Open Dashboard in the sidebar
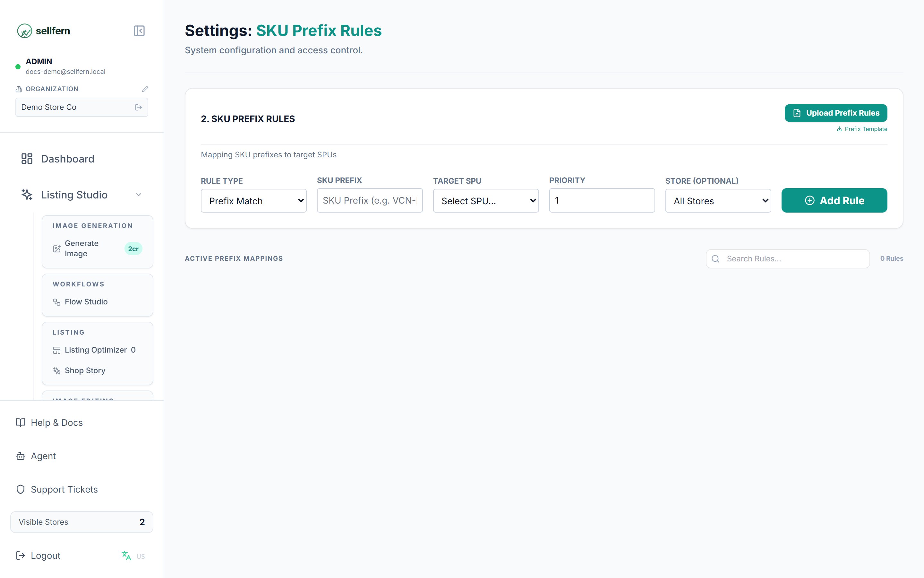This screenshot has width=924, height=578. click(x=82, y=159)
